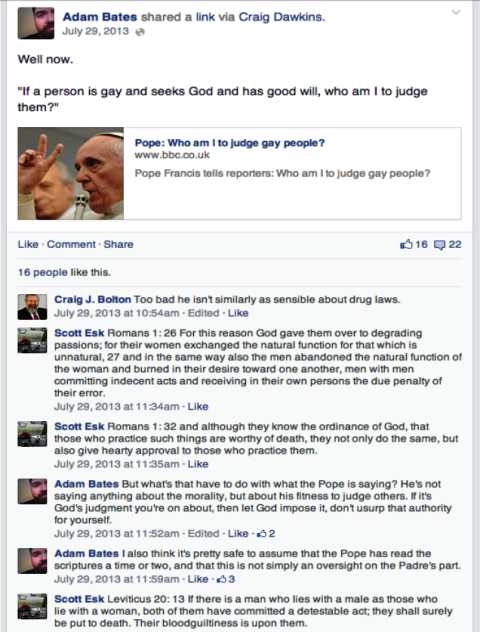Click the thumbs-up icon with 3 likes
This screenshot has height=632, width=480.
click(221, 579)
